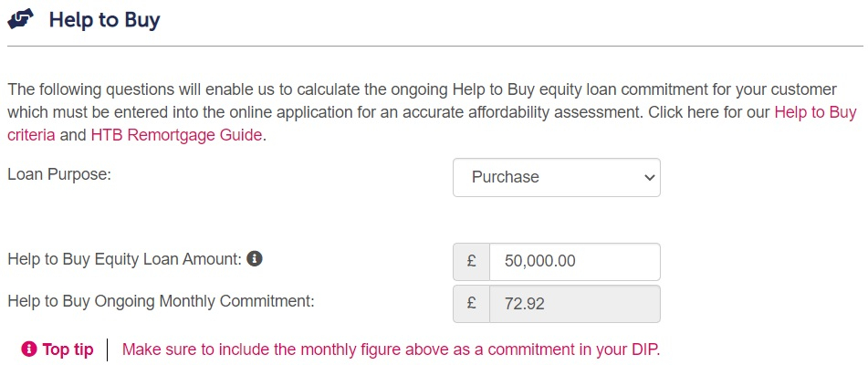Click the pink Top tip info icon

[29, 349]
